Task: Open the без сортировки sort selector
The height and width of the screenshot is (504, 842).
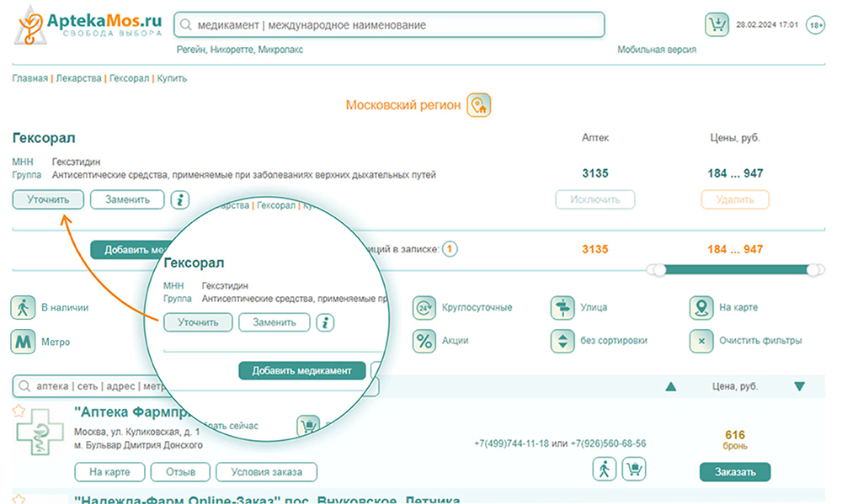Action: click(x=562, y=342)
